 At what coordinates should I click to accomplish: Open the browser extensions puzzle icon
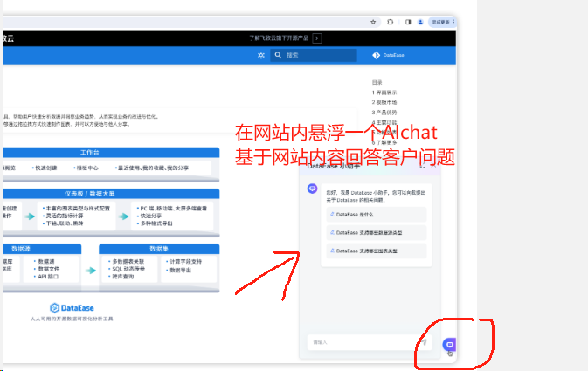pos(390,22)
